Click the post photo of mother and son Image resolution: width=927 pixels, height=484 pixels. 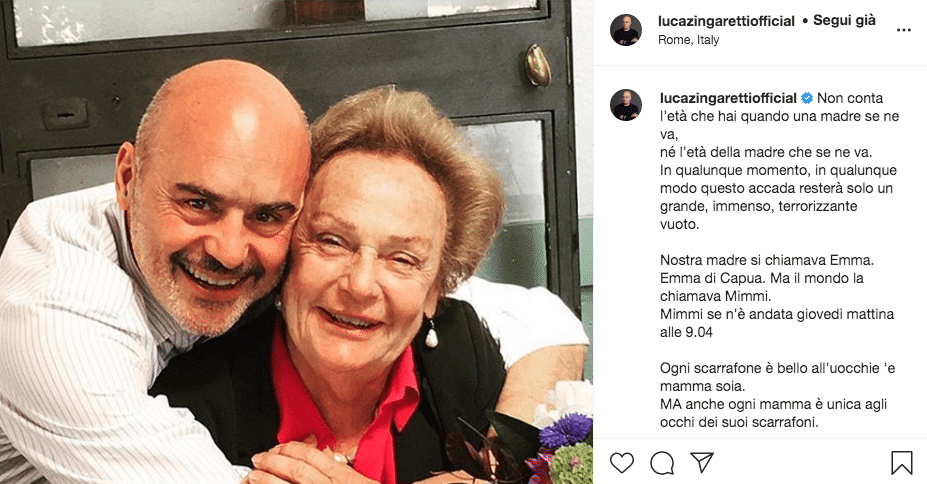(296, 242)
